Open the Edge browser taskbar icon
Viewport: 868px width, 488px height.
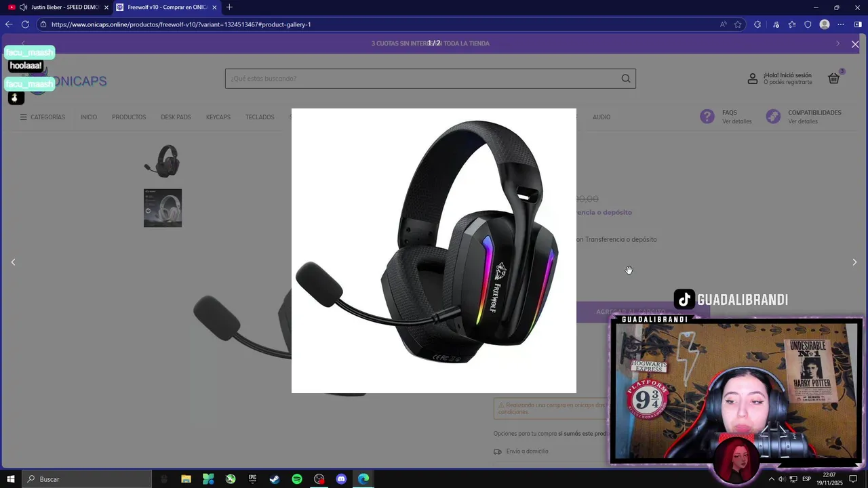pos(363,479)
